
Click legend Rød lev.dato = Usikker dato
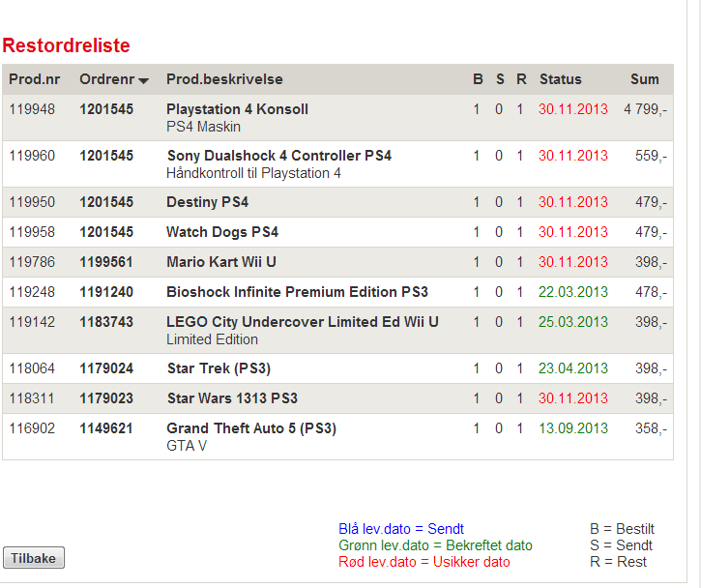pyautogui.click(x=424, y=562)
